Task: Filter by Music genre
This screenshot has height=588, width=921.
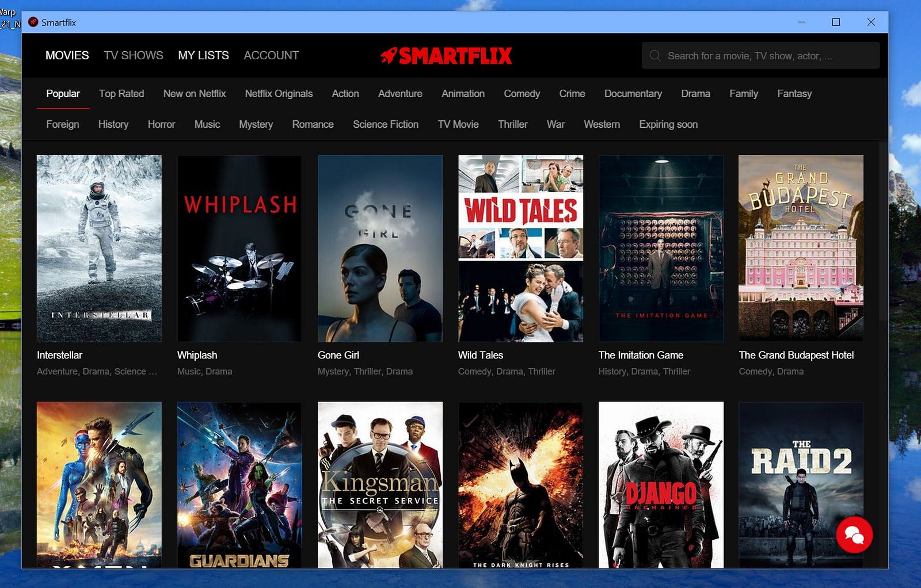Action: click(207, 124)
